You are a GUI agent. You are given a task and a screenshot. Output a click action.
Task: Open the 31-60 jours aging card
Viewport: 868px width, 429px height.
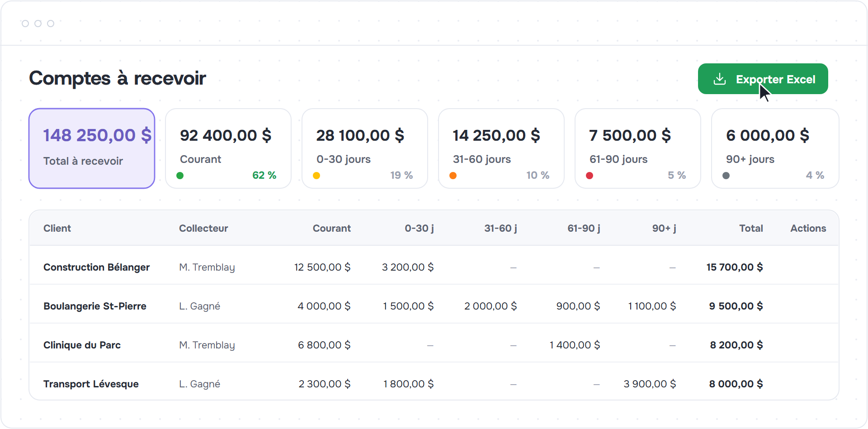(501, 148)
